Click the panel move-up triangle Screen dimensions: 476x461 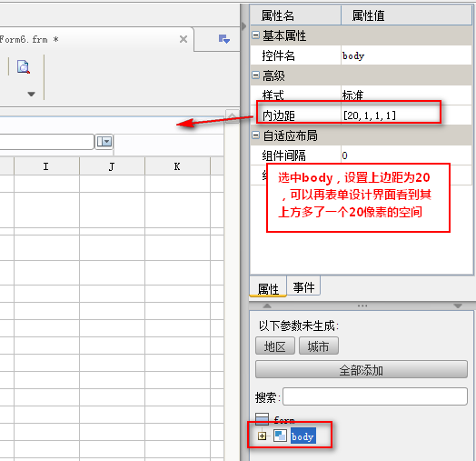point(267,306)
